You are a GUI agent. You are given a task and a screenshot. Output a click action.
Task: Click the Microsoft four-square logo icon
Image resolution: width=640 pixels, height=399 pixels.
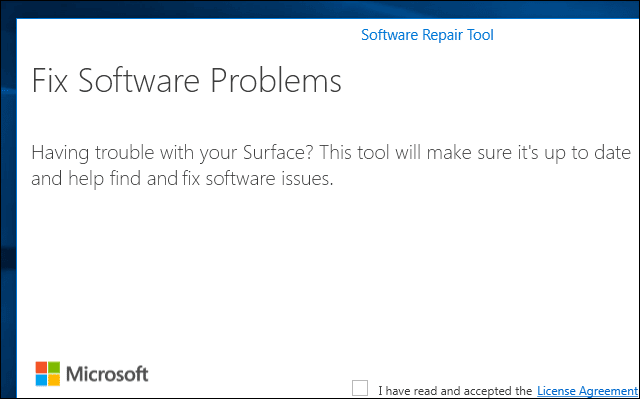(x=48, y=374)
